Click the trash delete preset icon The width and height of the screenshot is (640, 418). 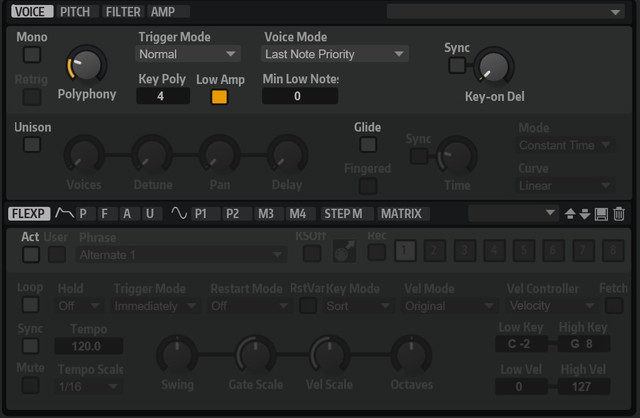coord(619,214)
